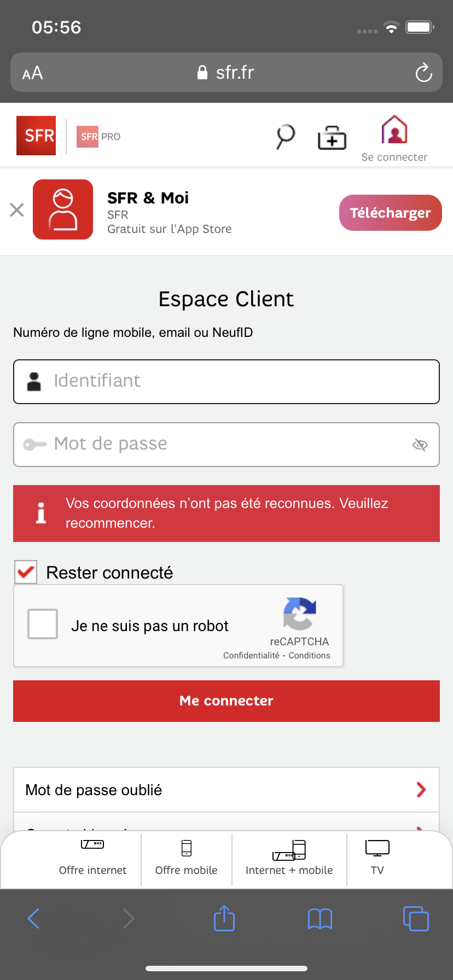The height and width of the screenshot is (980, 453).
Task: Check Je ne suis pas un robot
Action: [42, 623]
